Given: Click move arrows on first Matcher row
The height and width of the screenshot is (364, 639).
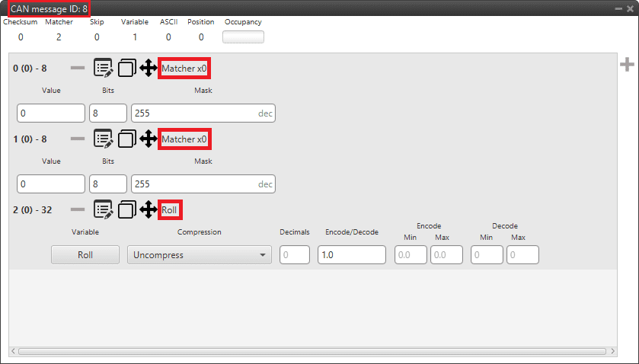Looking at the screenshot, I should (149, 69).
